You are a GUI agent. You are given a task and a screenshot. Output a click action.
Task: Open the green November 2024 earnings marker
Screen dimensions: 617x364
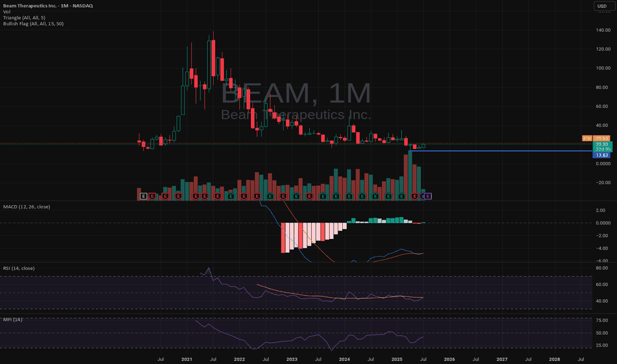point(388,196)
